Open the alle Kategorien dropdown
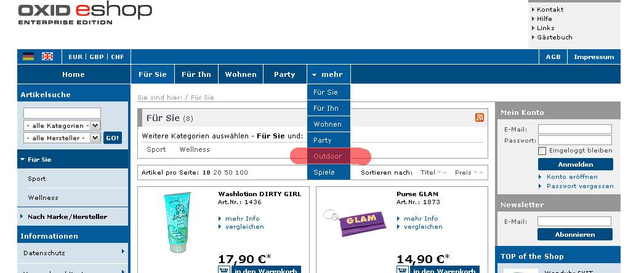Viewport: 644px width, 273px height. pos(62,125)
